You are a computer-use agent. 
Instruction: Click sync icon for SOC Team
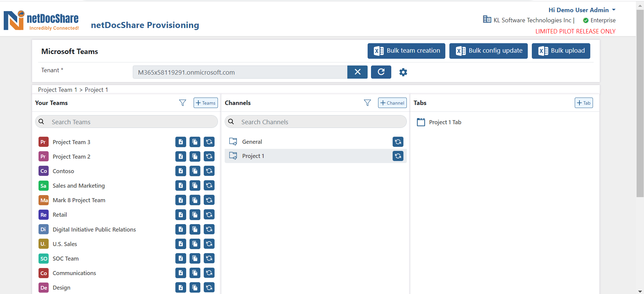pyautogui.click(x=209, y=258)
